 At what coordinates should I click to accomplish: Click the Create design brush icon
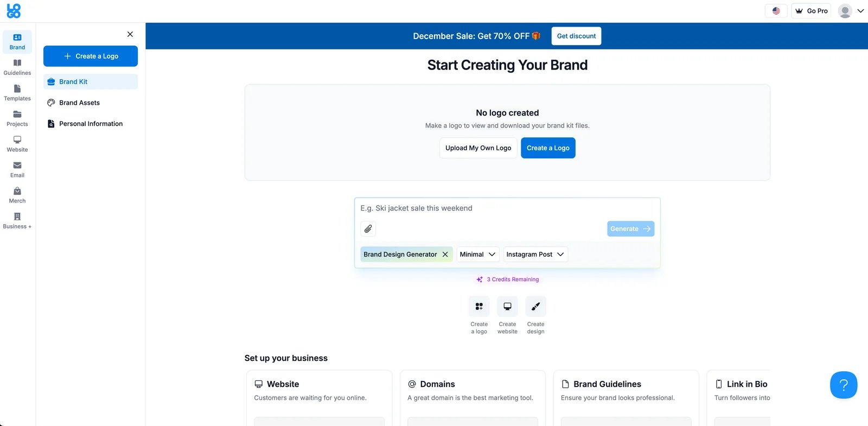click(535, 306)
